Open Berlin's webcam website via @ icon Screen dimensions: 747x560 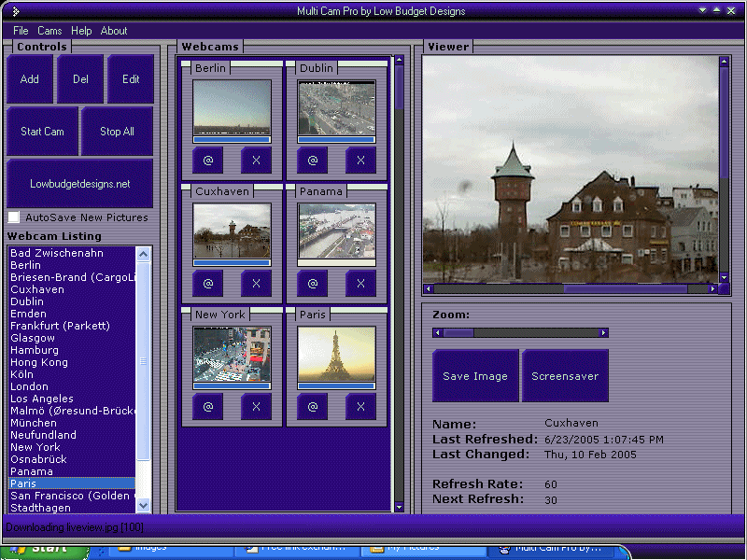(207, 161)
